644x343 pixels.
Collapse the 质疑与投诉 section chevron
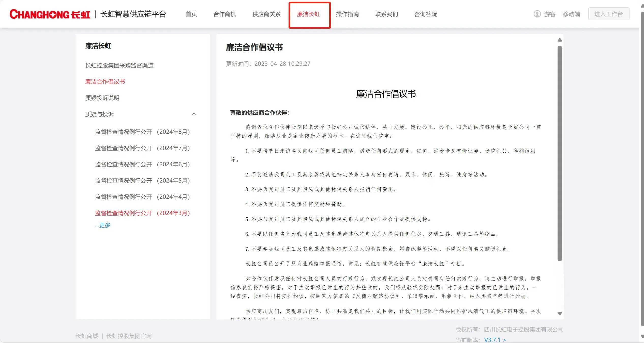(194, 114)
